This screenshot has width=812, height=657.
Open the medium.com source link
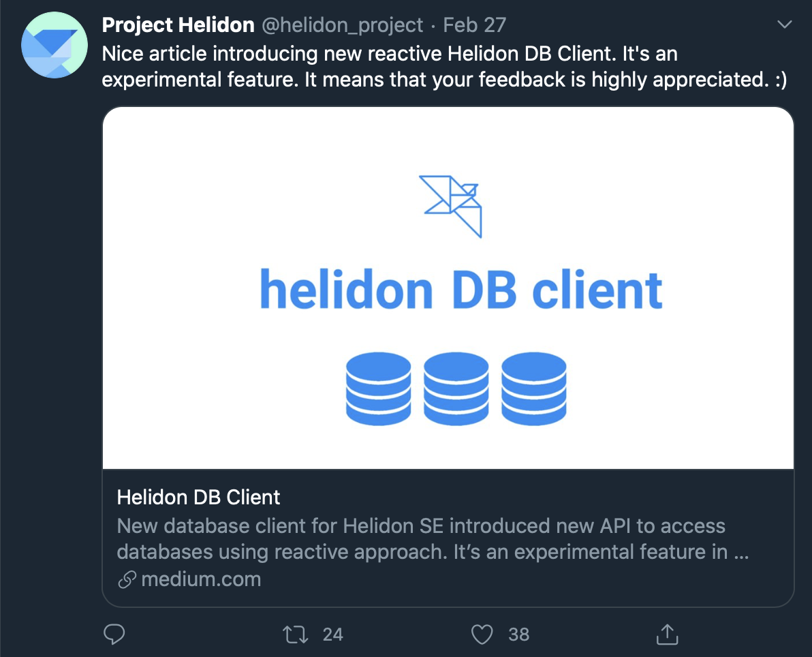click(x=201, y=580)
